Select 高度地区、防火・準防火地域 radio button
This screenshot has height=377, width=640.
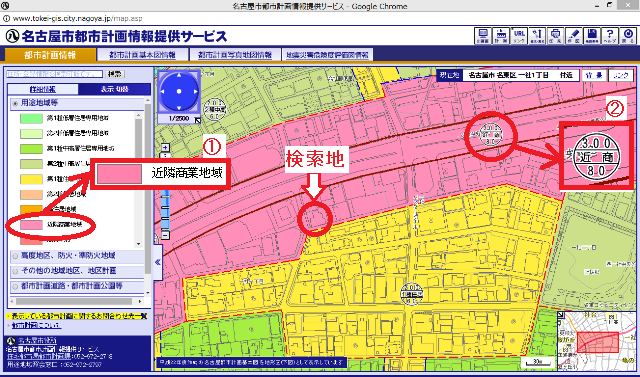click(15, 256)
